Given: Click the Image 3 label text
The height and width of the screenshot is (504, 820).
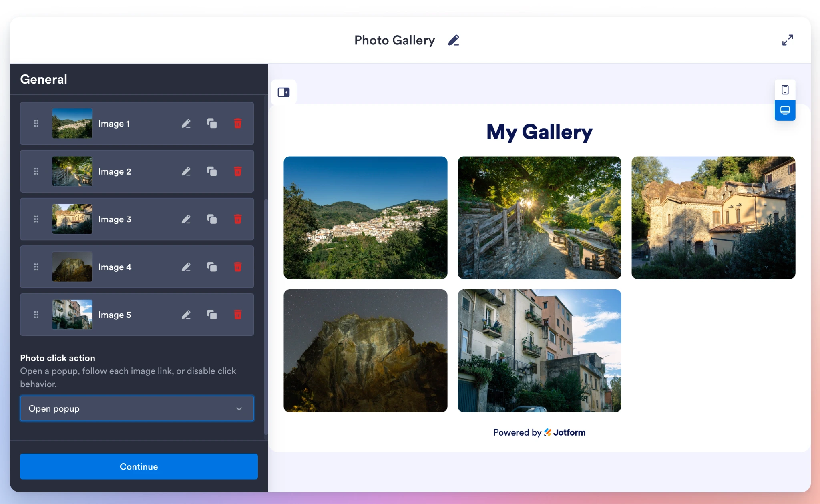Looking at the screenshot, I should pyautogui.click(x=115, y=219).
